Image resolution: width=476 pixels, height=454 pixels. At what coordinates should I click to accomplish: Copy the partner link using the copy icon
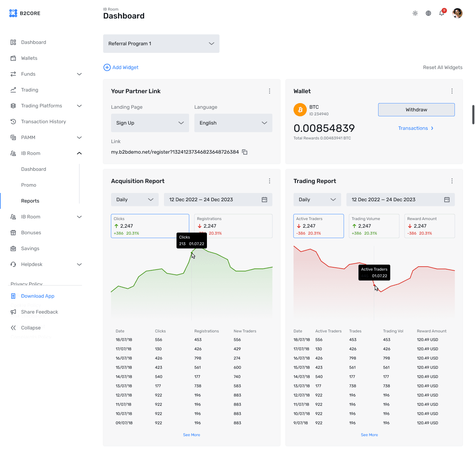pyautogui.click(x=245, y=152)
